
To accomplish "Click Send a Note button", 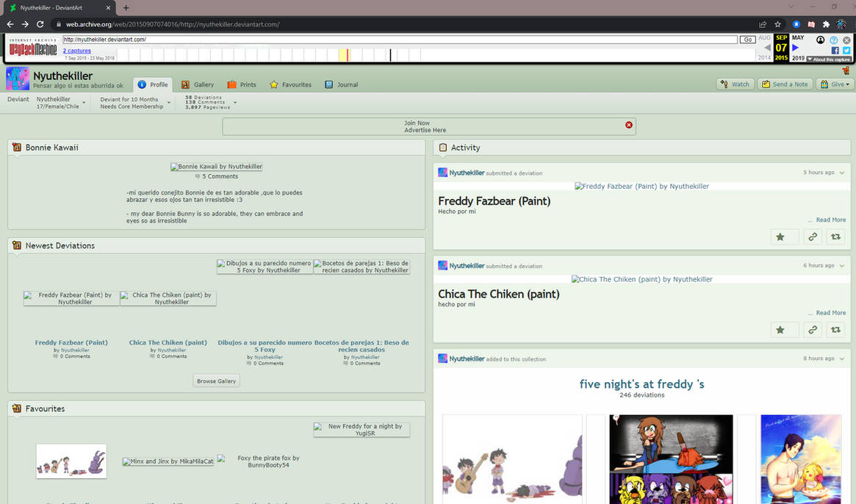I will 785,84.
